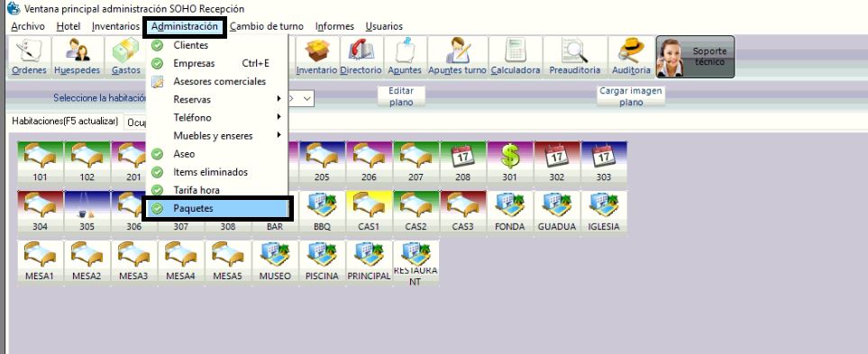Screen dimensions: 868x354
Task: Select the MESA2 icon
Action: point(87,261)
